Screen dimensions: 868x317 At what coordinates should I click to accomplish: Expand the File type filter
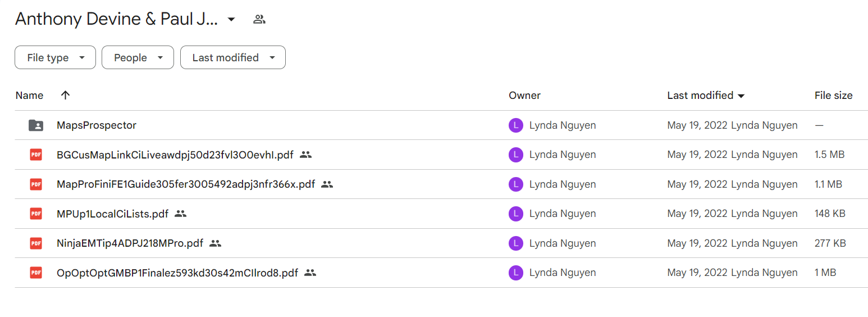(55, 57)
